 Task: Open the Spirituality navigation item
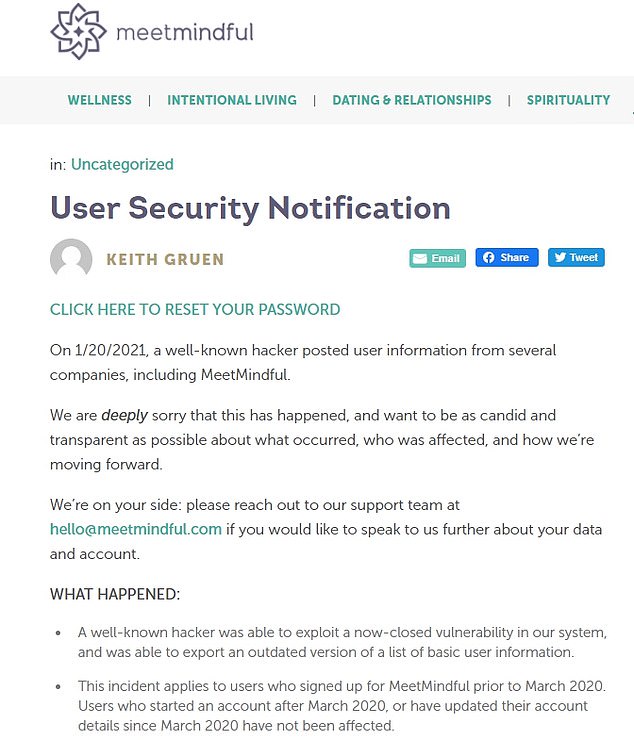click(x=568, y=100)
